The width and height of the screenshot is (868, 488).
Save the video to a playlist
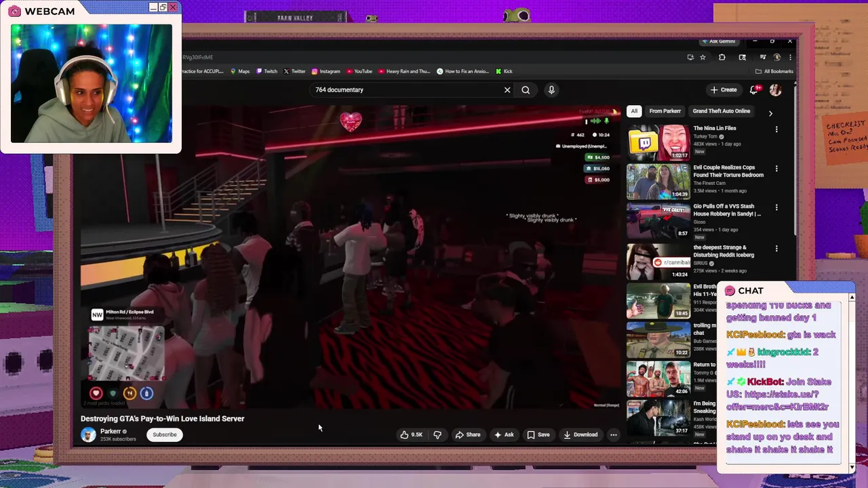coord(538,434)
